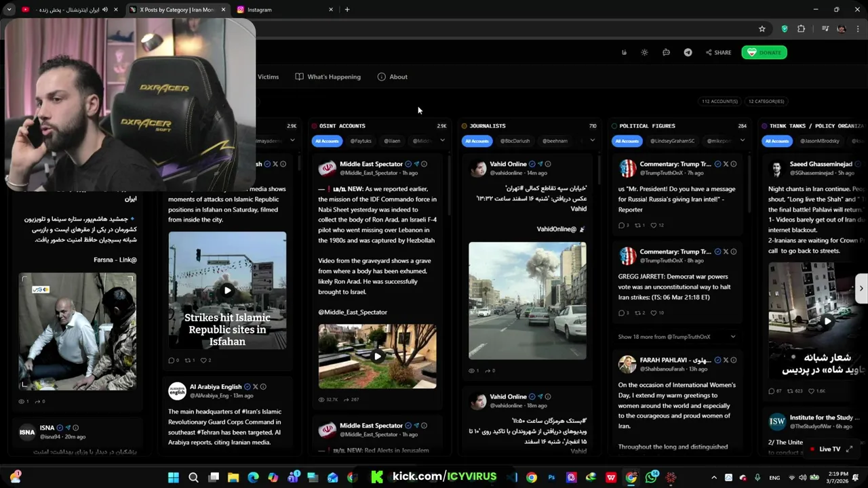The image size is (868, 488).
Task: Filter Political Figures by @LindseyGrahamSC
Action: pos(673,141)
